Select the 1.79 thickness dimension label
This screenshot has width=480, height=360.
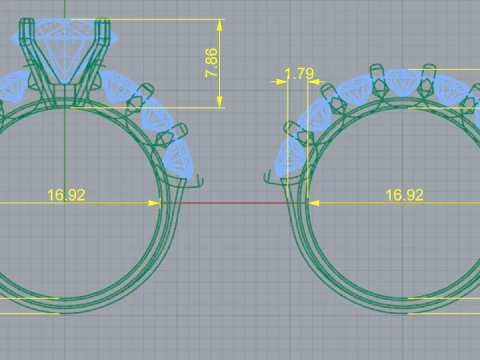(300, 74)
